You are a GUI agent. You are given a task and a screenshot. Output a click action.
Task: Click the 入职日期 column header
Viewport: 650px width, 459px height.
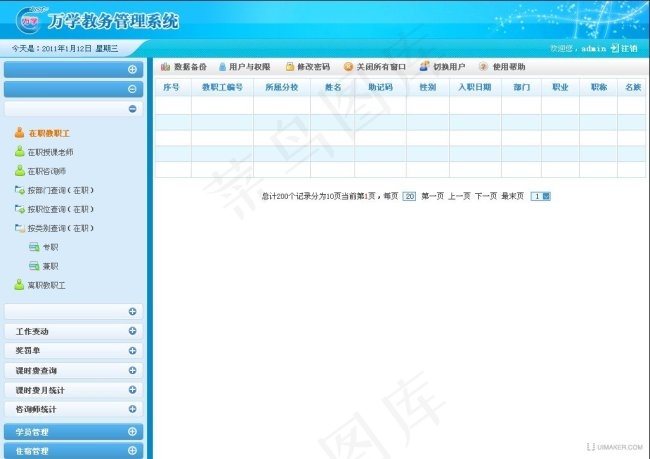[475, 87]
